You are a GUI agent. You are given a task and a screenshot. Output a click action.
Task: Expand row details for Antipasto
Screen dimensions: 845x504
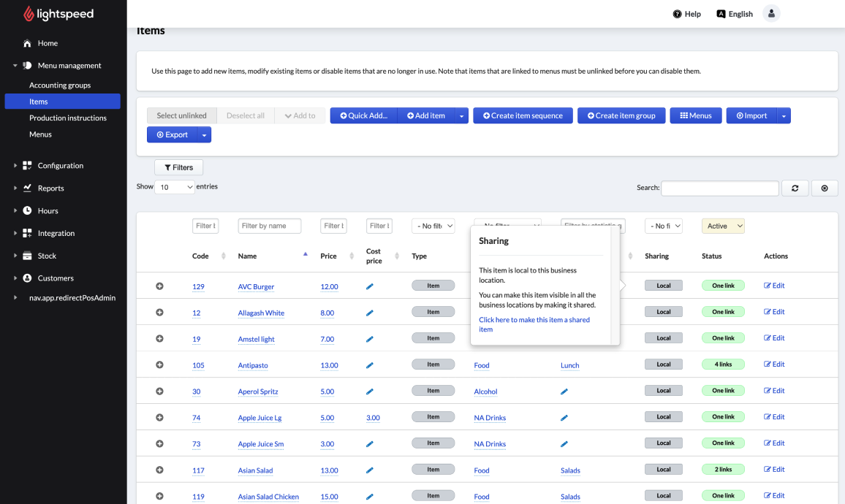coord(159,364)
